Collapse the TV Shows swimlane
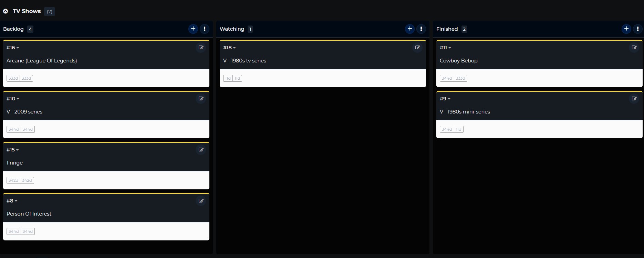The width and height of the screenshot is (644, 258). [x=6, y=11]
